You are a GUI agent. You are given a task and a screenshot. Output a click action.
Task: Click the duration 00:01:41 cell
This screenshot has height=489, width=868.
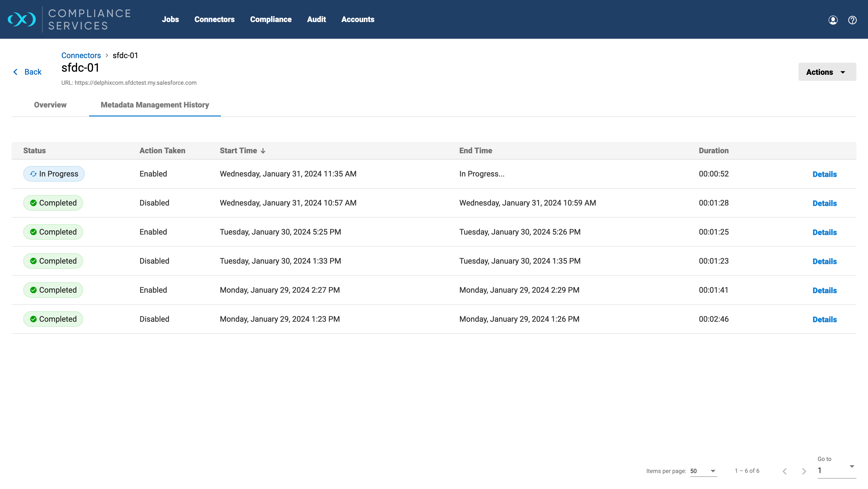tap(714, 290)
